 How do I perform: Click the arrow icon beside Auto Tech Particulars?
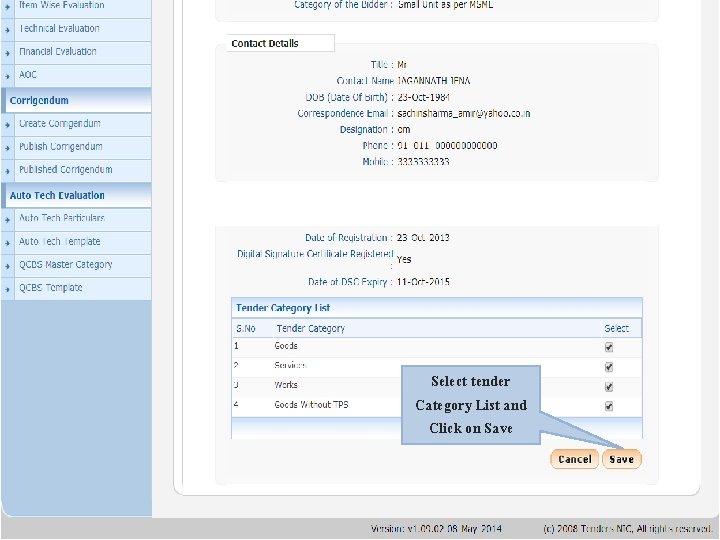click(7, 220)
